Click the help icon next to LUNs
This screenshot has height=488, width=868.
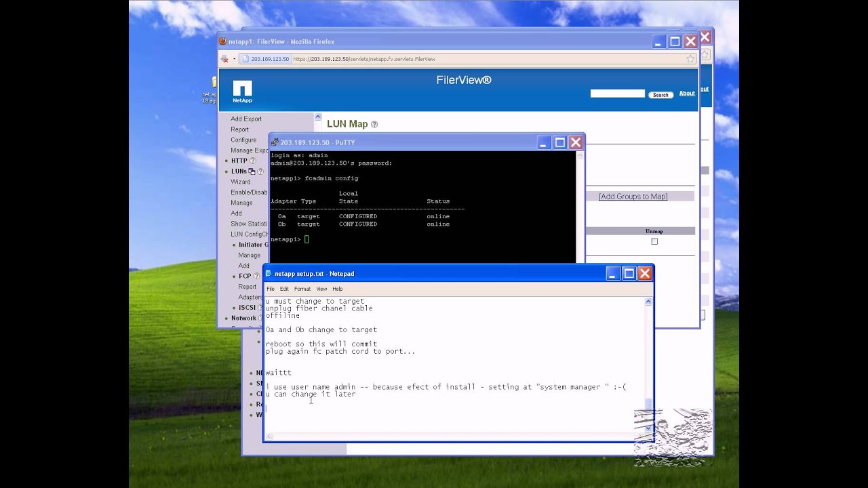pyautogui.click(x=260, y=171)
